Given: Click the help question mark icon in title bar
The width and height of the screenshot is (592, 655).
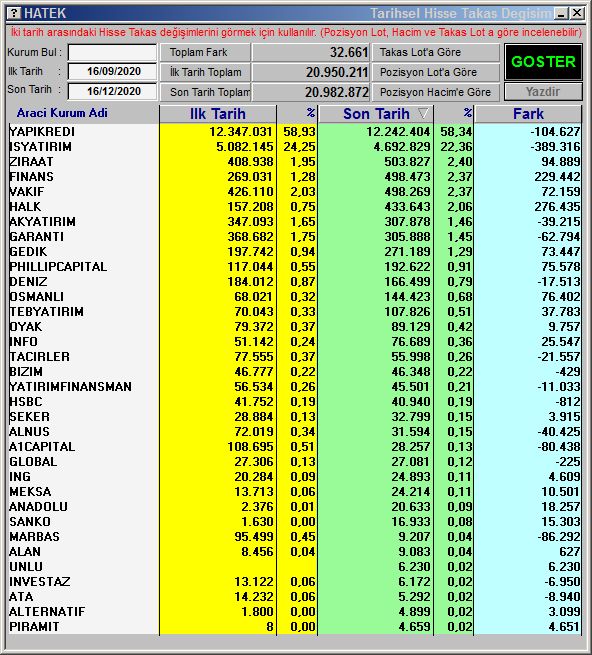Looking at the screenshot, I should [x=14, y=13].
